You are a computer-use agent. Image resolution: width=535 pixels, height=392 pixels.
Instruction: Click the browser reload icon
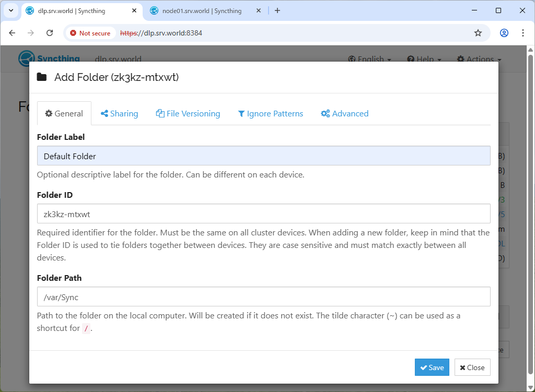(50, 33)
